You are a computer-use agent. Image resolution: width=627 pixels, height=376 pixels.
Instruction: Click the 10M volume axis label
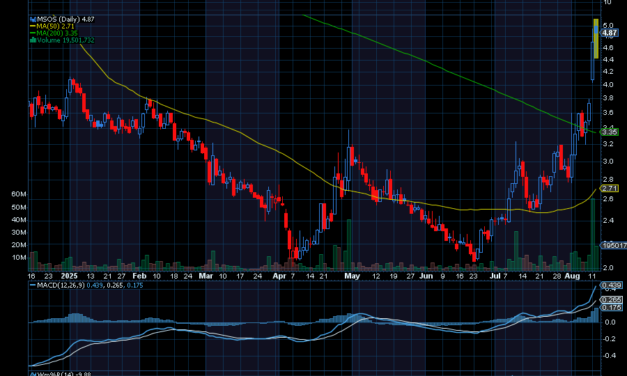pyautogui.click(x=19, y=257)
